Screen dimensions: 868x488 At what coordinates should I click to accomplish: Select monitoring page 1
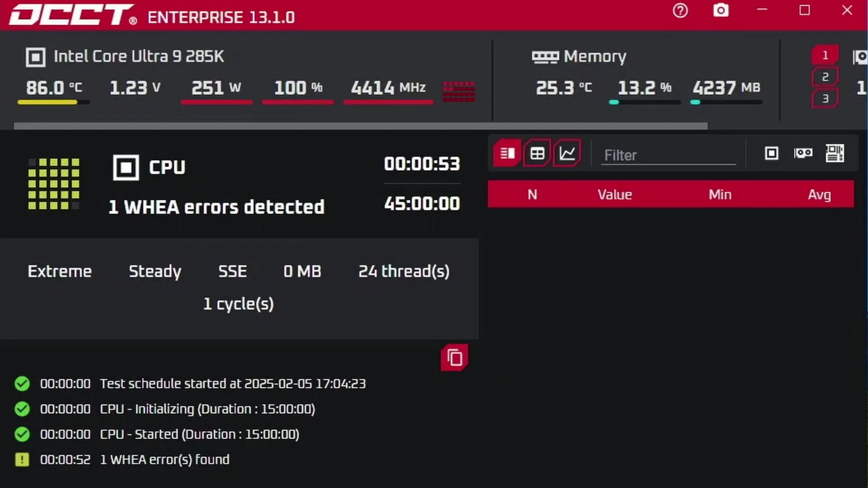click(825, 56)
